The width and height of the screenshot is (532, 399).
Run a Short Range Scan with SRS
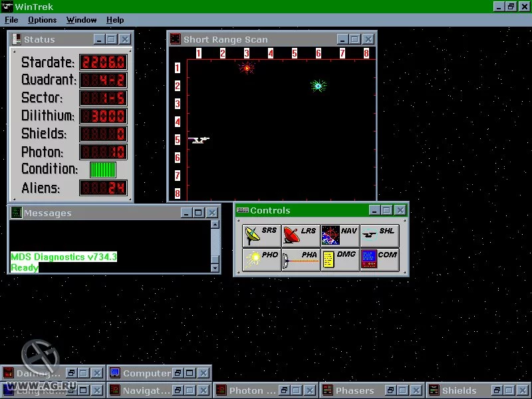(x=261, y=235)
